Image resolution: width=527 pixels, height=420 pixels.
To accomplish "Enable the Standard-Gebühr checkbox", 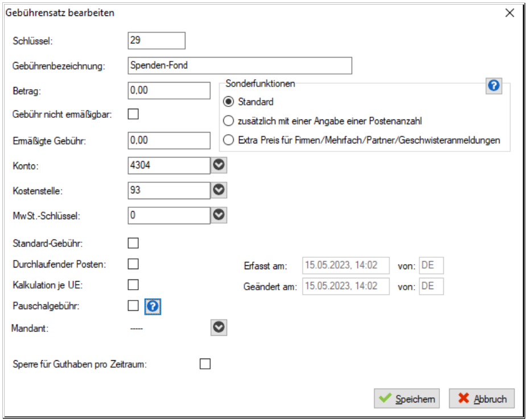I will (x=133, y=243).
